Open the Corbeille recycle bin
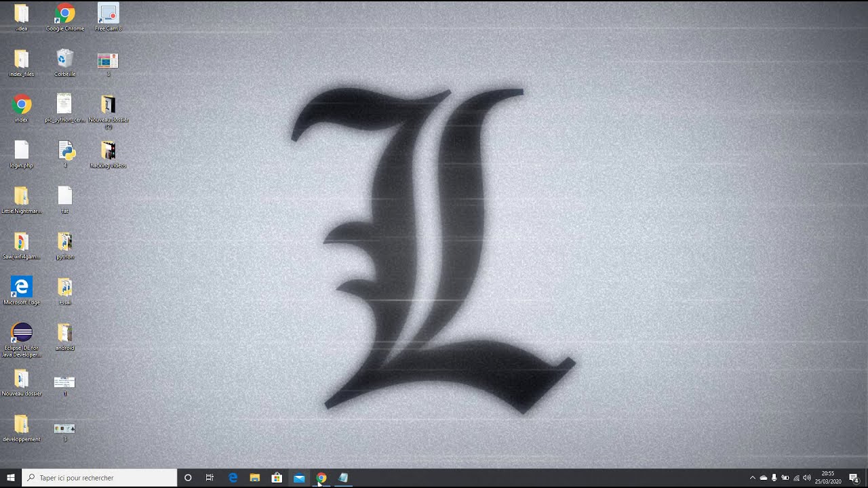Screen dimensions: 868x488 coord(65,62)
